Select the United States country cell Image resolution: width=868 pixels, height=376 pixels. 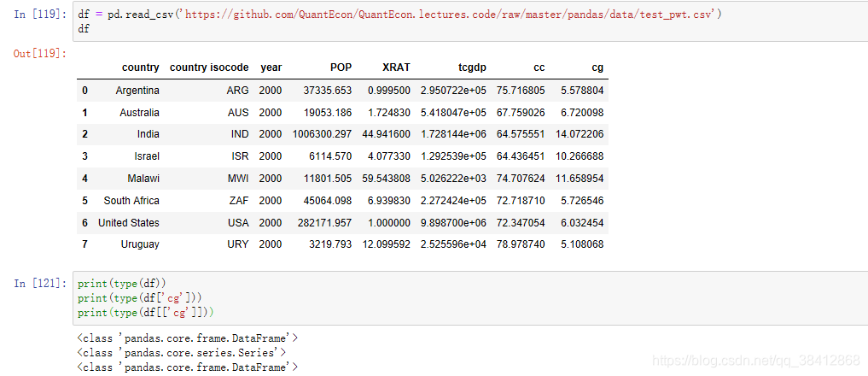point(128,223)
